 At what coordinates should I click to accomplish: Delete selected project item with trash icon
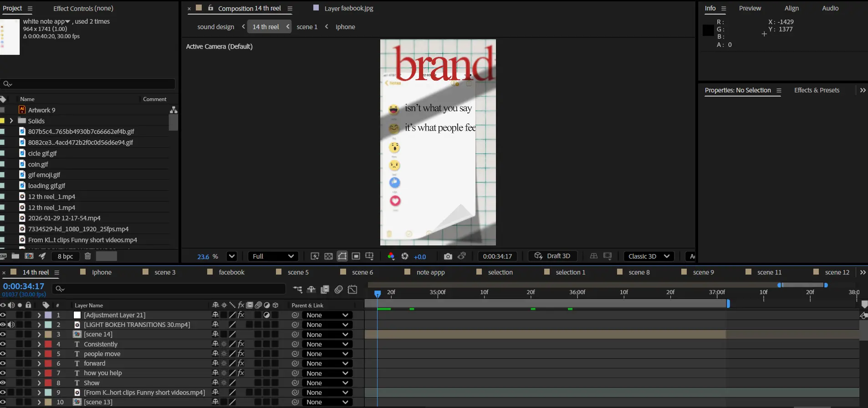(x=88, y=256)
